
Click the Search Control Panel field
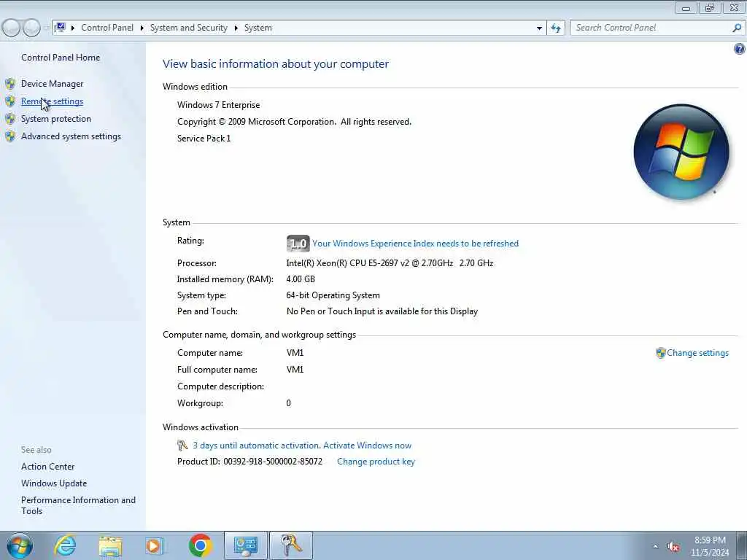pos(651,28)
